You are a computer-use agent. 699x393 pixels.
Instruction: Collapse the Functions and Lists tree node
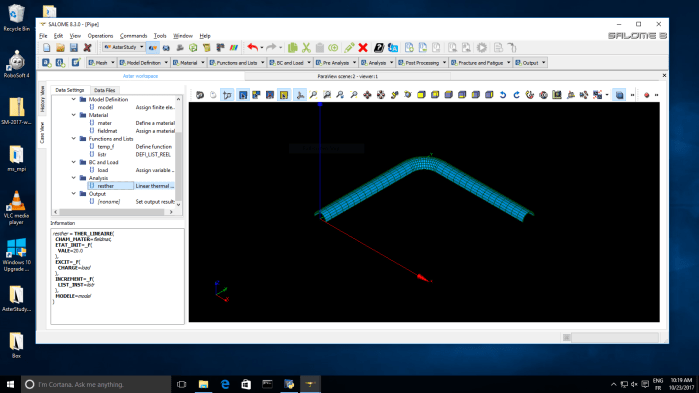coord(74,139)
